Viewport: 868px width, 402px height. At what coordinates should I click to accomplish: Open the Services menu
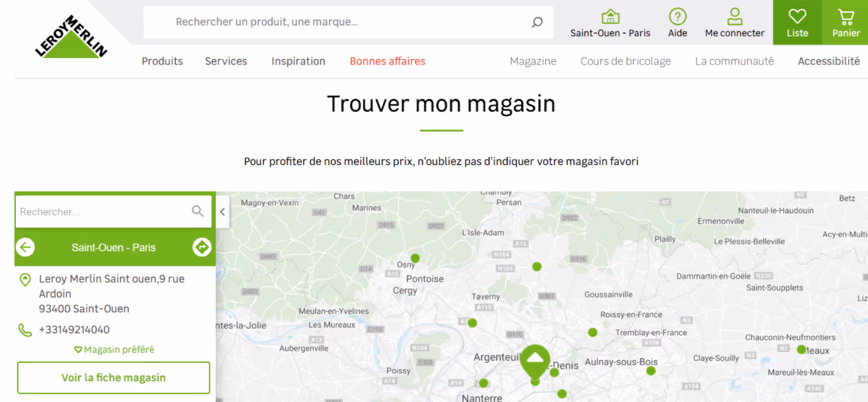tap(226, 61)
